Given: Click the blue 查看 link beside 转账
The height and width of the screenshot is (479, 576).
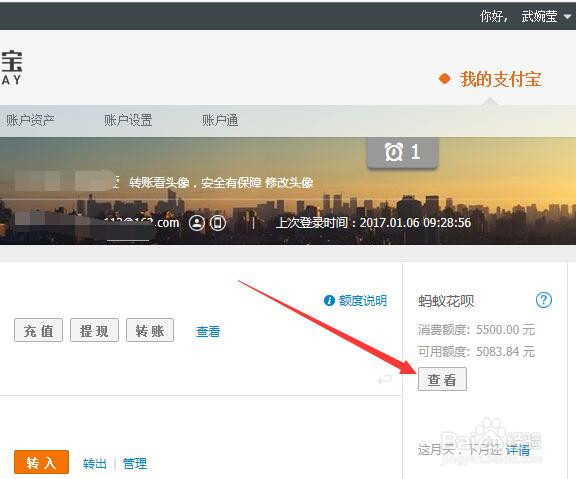Looking at the screenshot, I should tap(208, 332).
